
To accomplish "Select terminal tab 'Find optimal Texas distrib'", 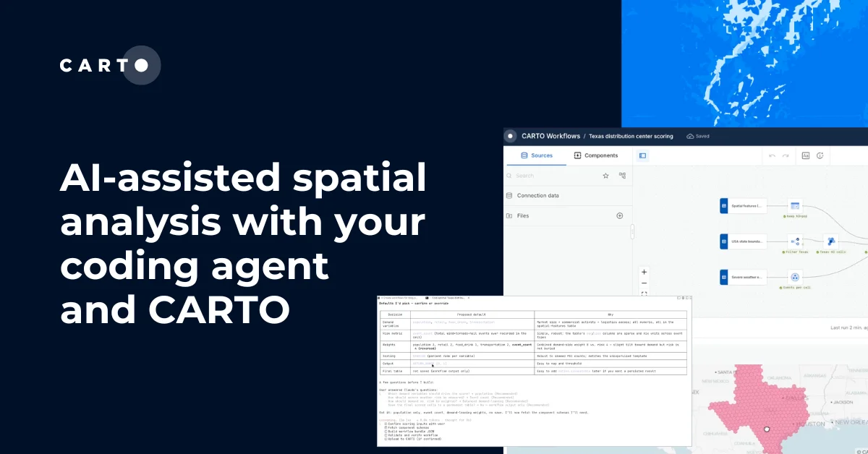I will pyautogui.click(x=448, y=298).
